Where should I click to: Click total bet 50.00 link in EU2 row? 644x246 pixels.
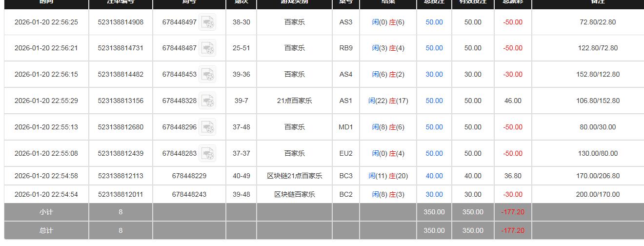point(434,153)
